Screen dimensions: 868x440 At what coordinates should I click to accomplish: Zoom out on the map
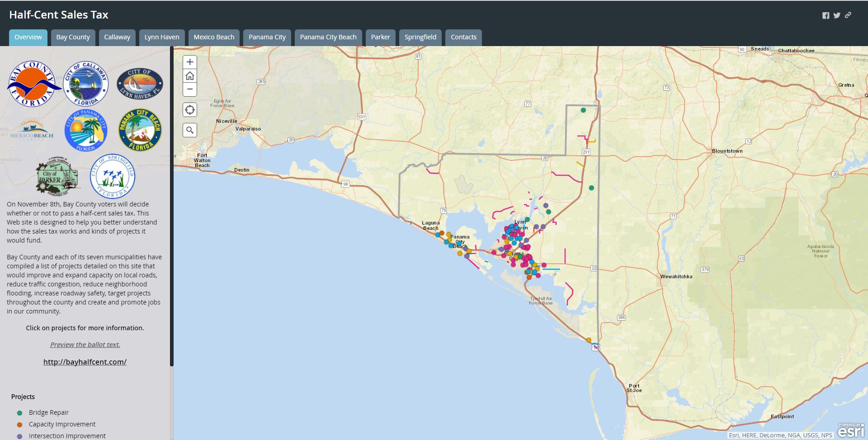[190, 89]
